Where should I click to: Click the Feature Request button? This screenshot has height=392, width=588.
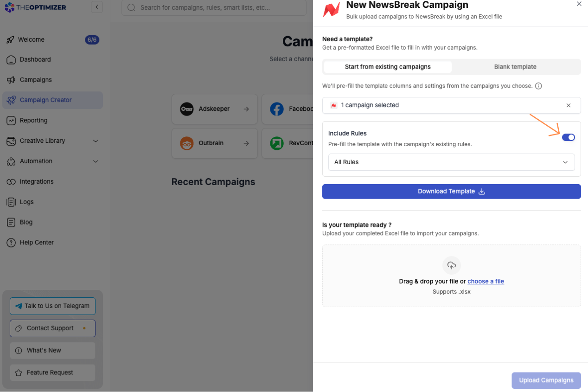pos(52,373)
